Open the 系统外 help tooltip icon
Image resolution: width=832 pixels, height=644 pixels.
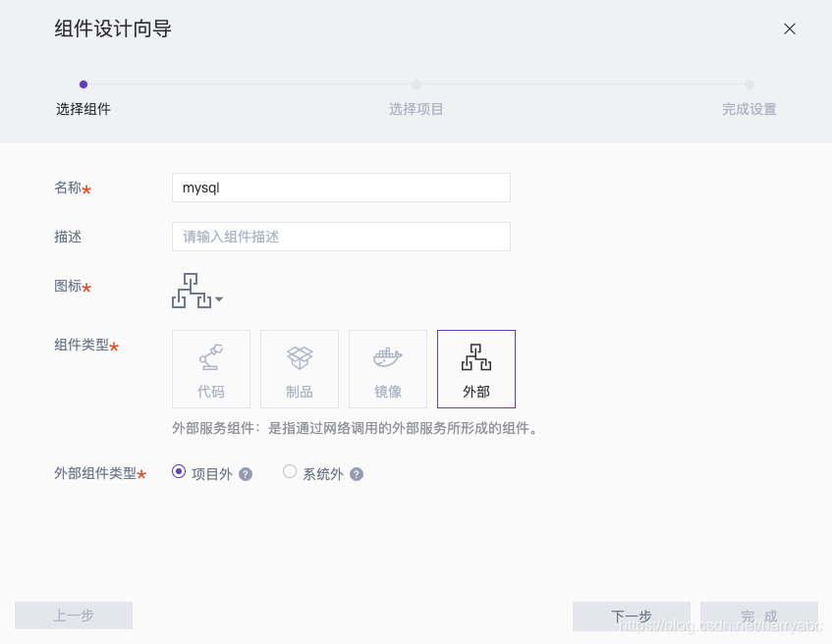(x=356, y=473)
